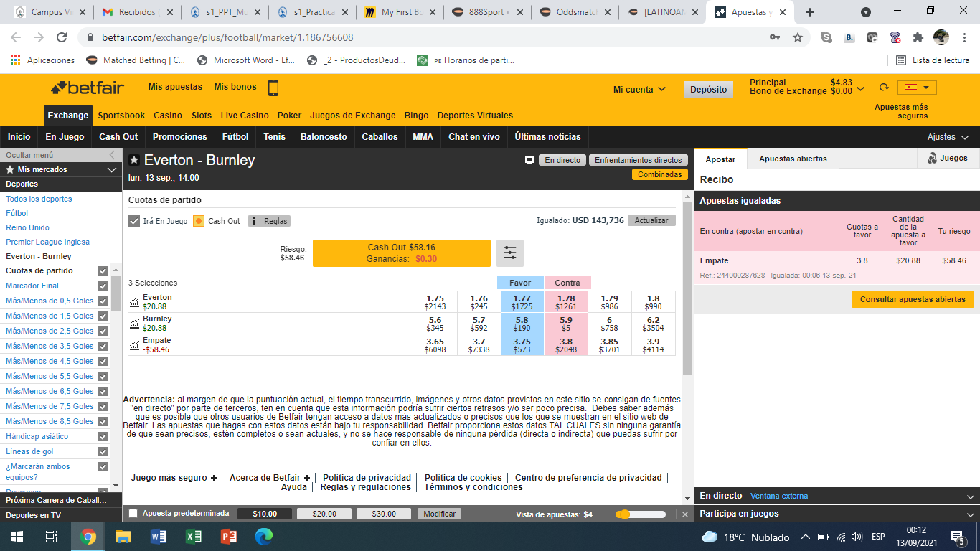This screenshot has width=980, height=551.
Task: Click Everton back odds 1.77
Action: pyautogui.click(x=522, y=302)
